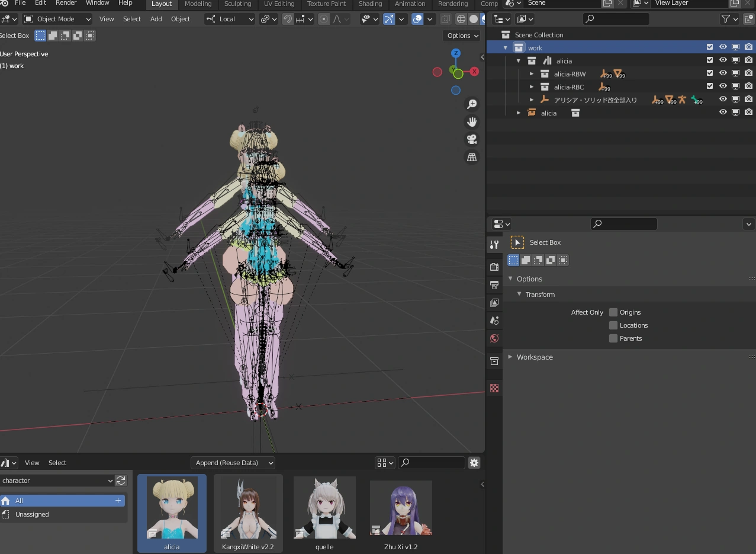Open the Texture properties tab icon
Viewport: 756px width, 554px height.
pos(494,388)
